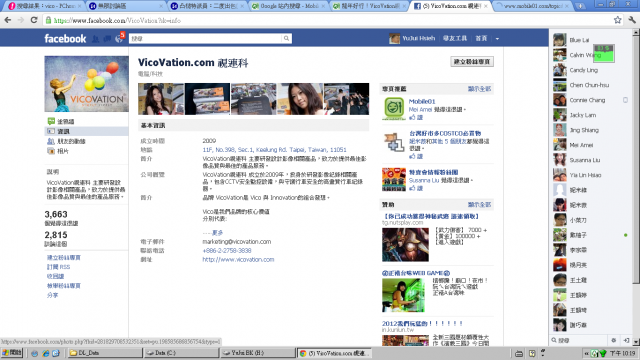Open the WEB GAME ad title

[x=416, y=273]
